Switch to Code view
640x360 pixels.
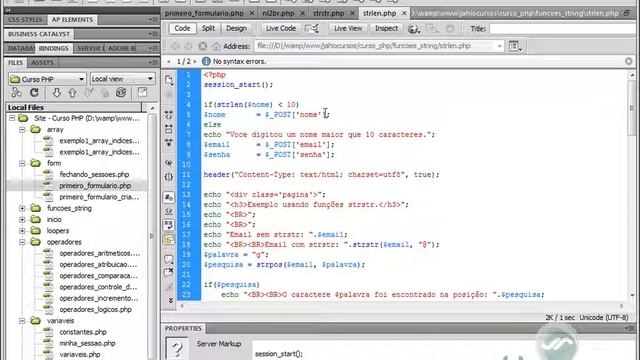[x=182, y=28]
